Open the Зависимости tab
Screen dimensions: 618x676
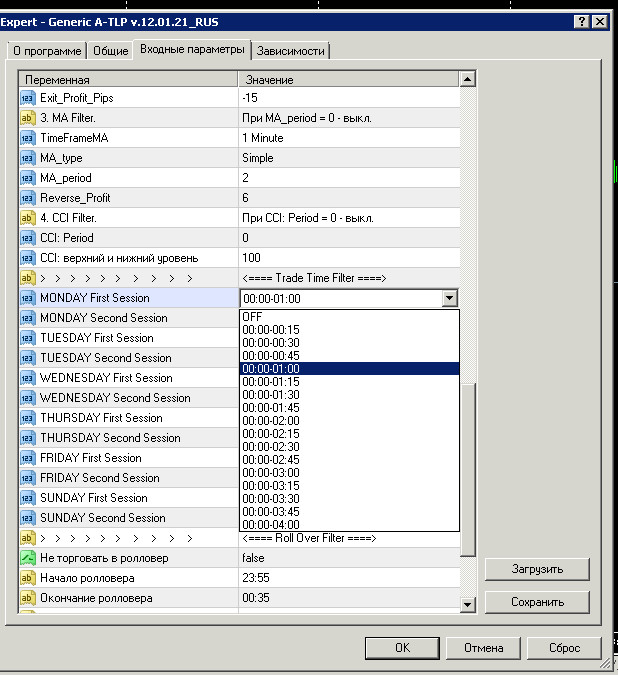pyautogui.click(x=291, y=51)
